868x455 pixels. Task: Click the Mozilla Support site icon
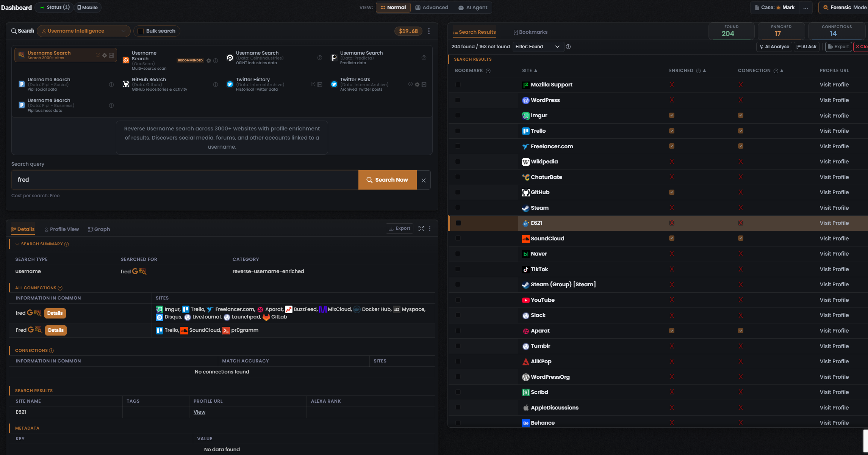pos(525,85)
